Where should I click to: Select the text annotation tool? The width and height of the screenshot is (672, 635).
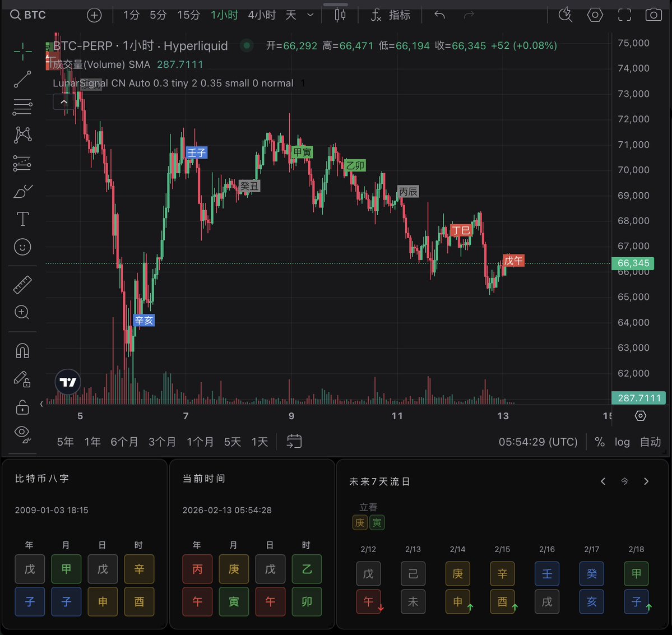(22, 219)
